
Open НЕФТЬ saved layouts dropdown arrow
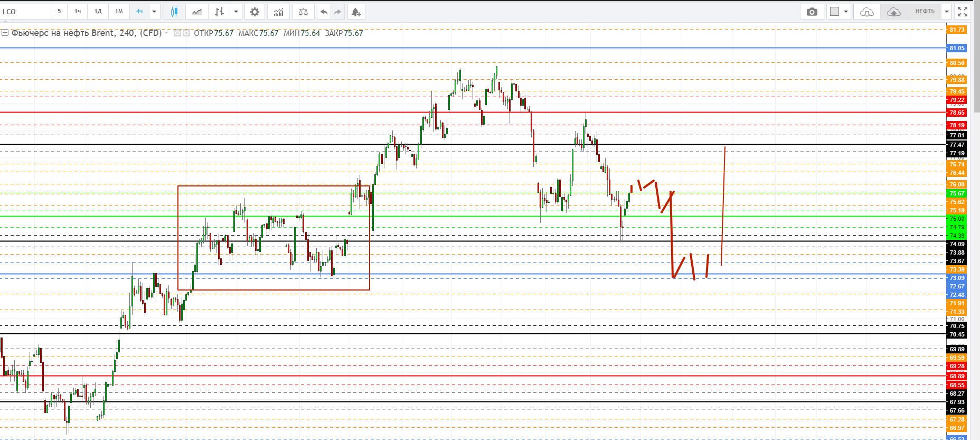point(947,12)
